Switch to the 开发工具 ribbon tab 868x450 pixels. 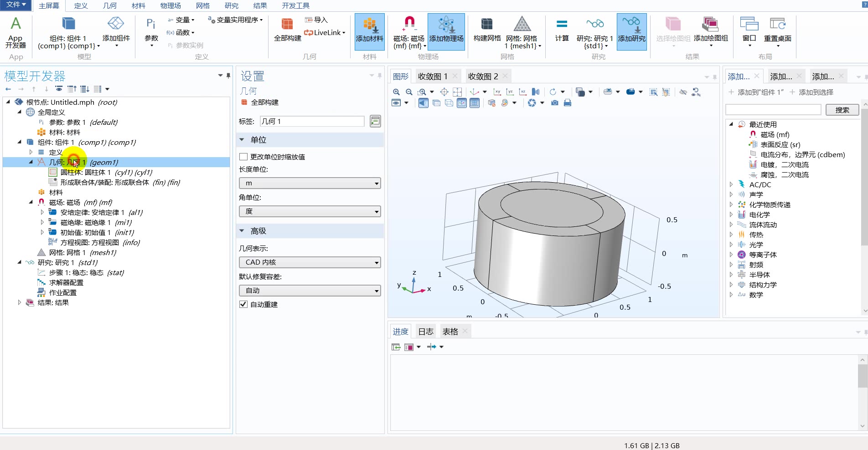[x=295, y=5]
